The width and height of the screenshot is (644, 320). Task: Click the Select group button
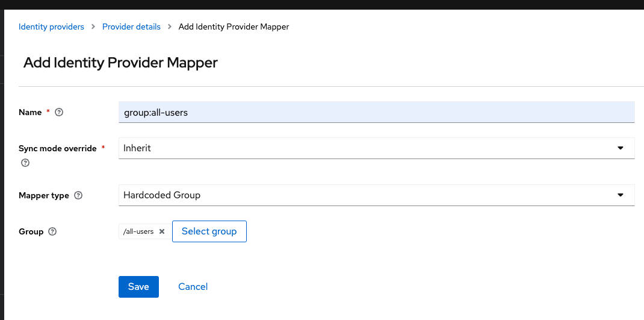click(209, 231)
